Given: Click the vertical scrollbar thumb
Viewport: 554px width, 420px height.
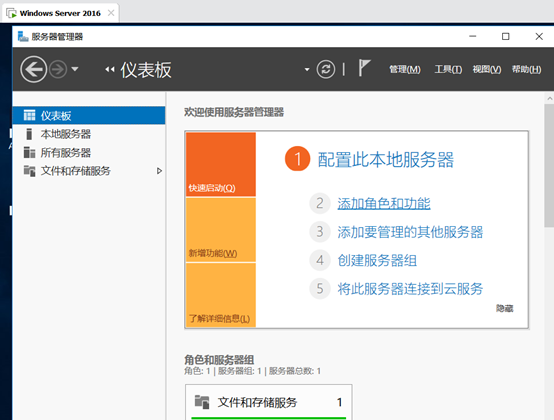Looking at the screenshot, I should tap(549, 165).
